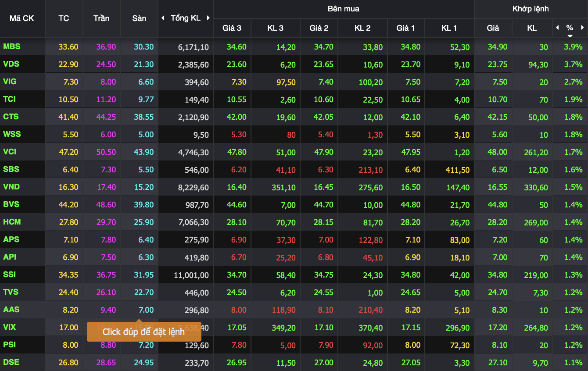Click VCI matched price 48.00
Viewport: 588px width, 371px height.
(x=497, y=152)
